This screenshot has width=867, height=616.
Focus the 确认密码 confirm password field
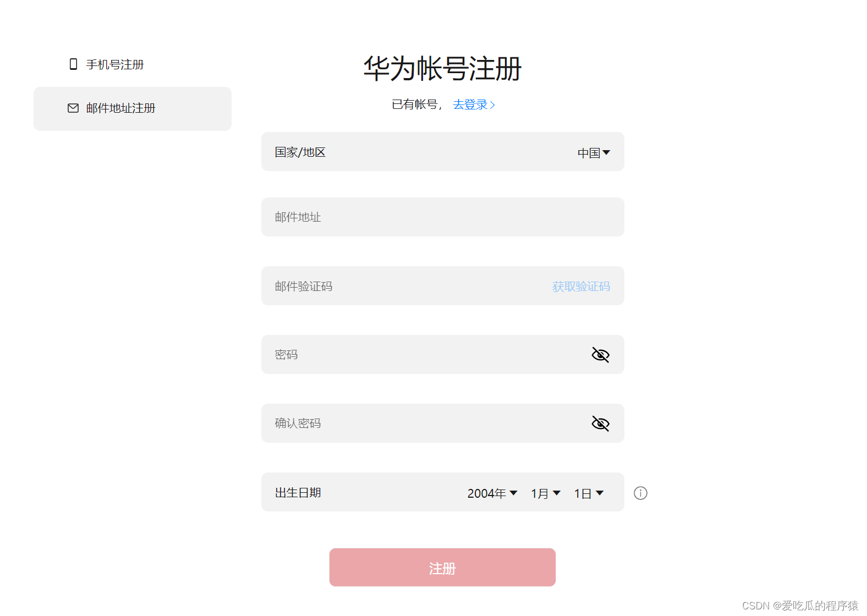(x=443, y=424)
